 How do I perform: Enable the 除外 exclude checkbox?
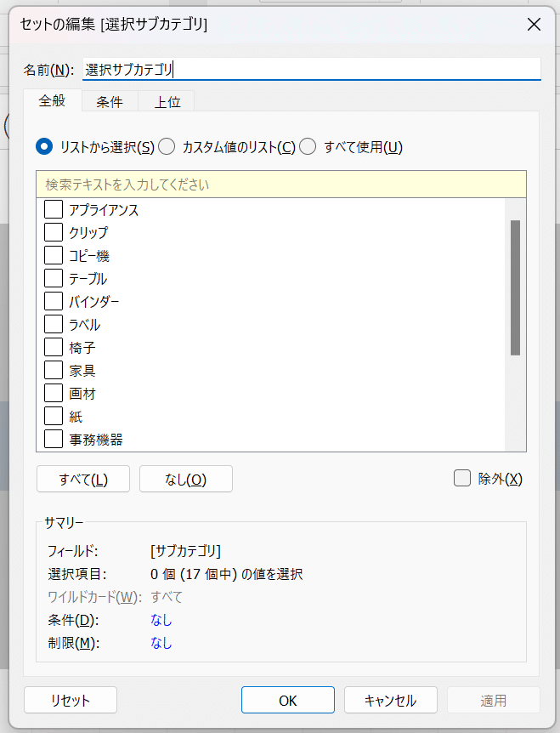462,479
